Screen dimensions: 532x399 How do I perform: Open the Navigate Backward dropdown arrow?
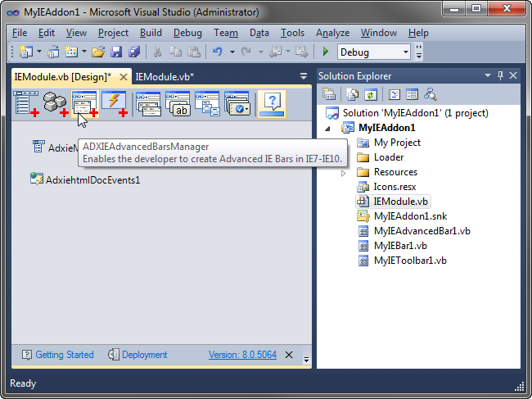(288, 52)
